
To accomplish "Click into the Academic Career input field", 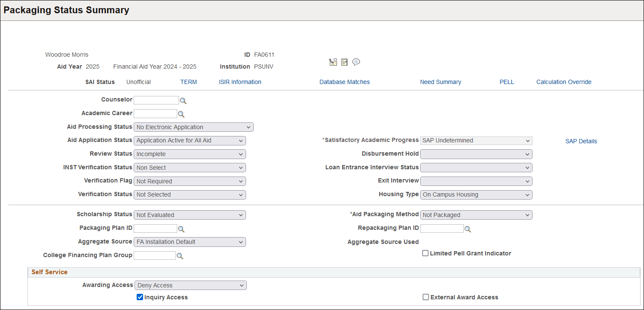I will [155, 113].
